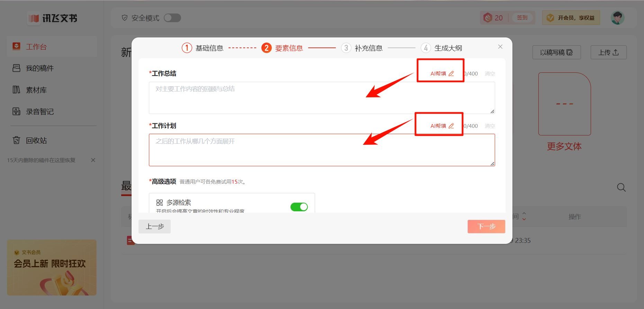The height and width of the screenshot is (309, 644).
Task: Click the 安全模式 shield icon
Action: [125, 18]
